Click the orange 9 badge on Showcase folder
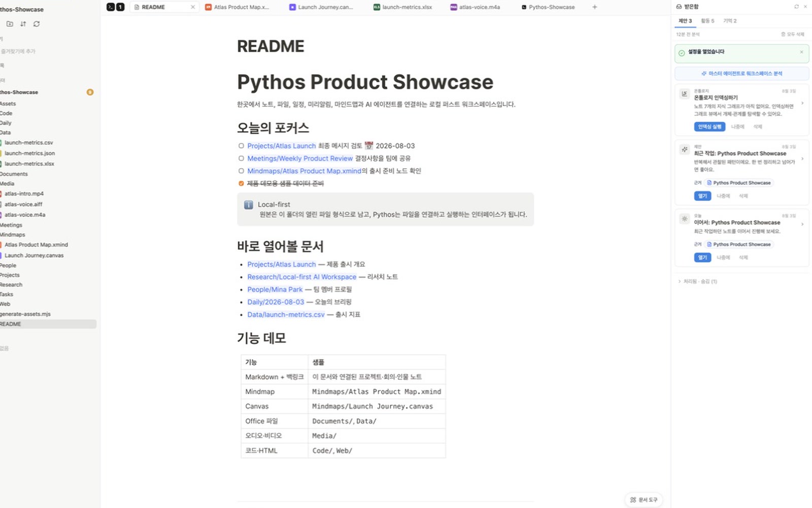This screenshot has width=812, height=508. click(90, 92)
